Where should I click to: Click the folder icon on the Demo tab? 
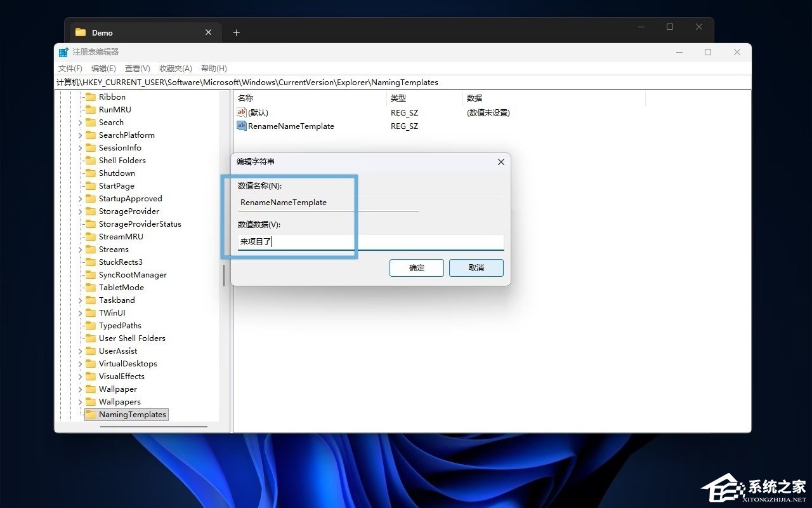pyautogui.click(x=80, y=32)
